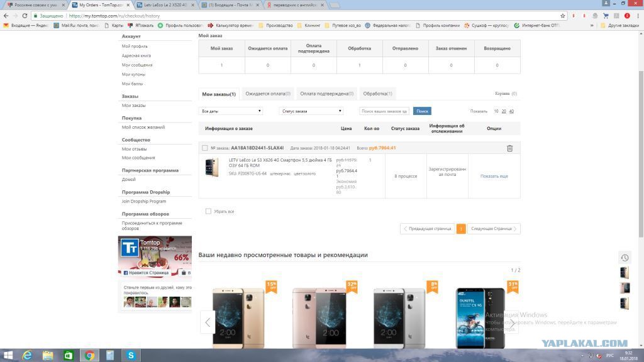644x362 pixels.
Task: Show previous recommended products with left arrow
Action: click(x=208, y=322)
